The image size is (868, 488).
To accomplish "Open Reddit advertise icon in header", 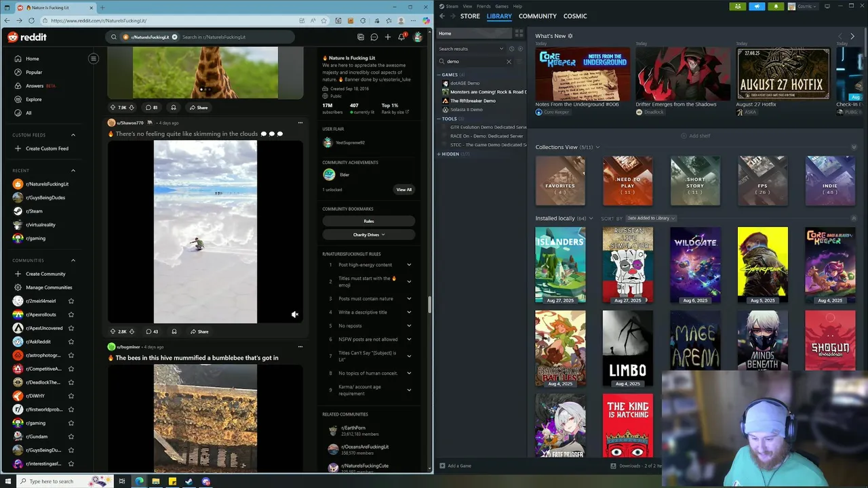I will click(x=361, y=37).
